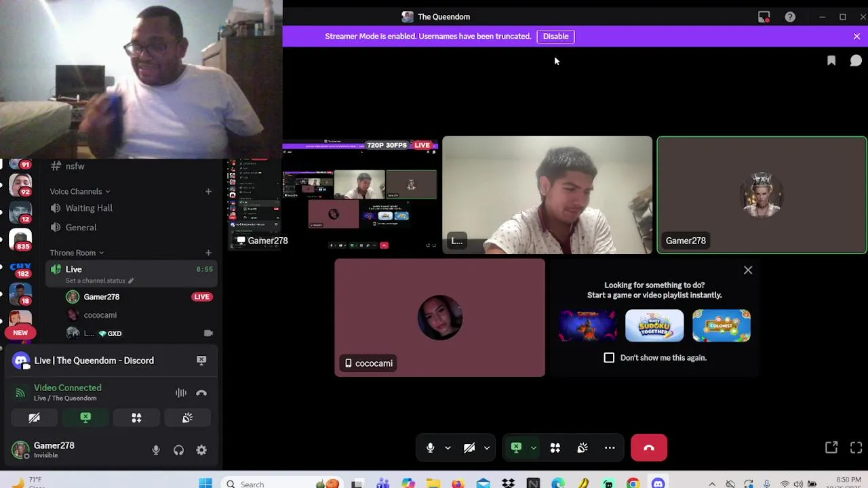Edit Set a channel status

[x=100, y=281]
